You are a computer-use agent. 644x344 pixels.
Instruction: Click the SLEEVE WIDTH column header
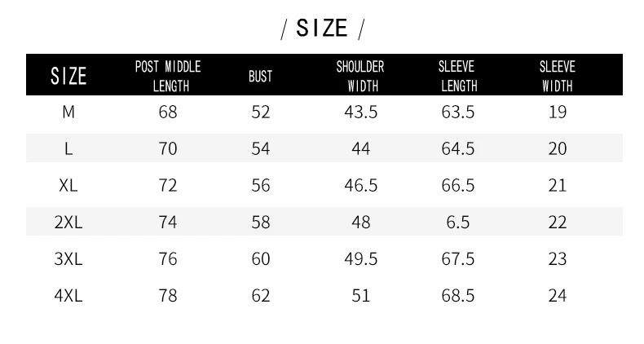pyautogui.click(x=558, y=77)
